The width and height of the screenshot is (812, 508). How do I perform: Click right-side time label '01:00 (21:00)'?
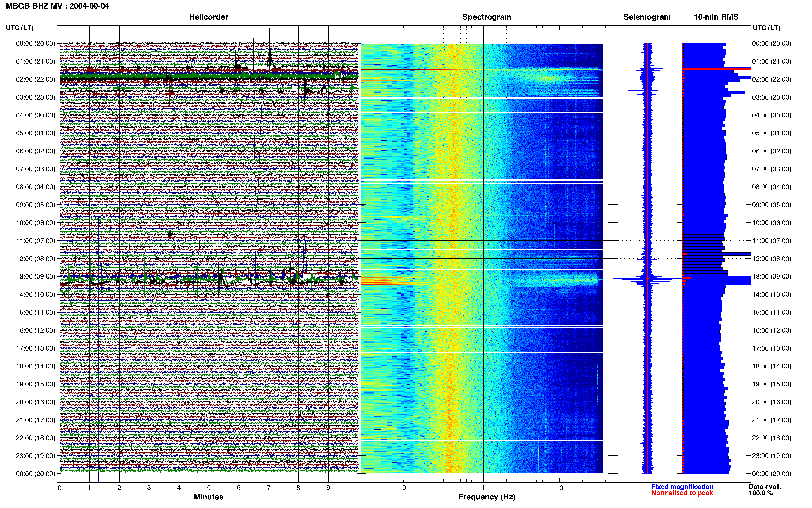click(772, 61)
